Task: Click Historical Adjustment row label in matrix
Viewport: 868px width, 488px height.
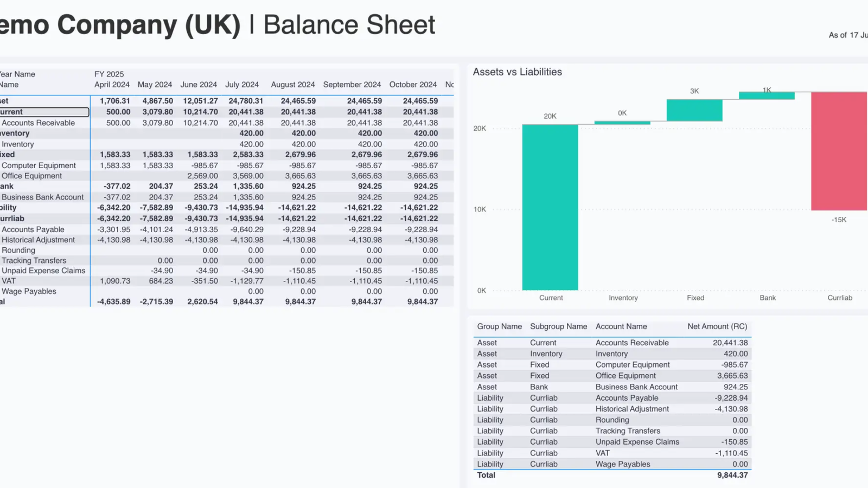Action: coord(38,240)
